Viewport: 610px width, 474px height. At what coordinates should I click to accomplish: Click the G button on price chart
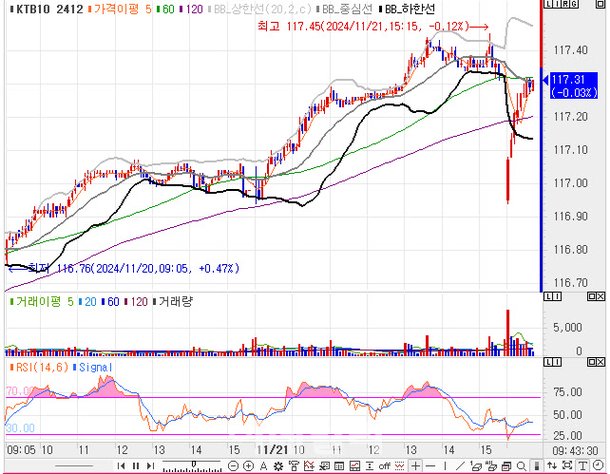574,4
